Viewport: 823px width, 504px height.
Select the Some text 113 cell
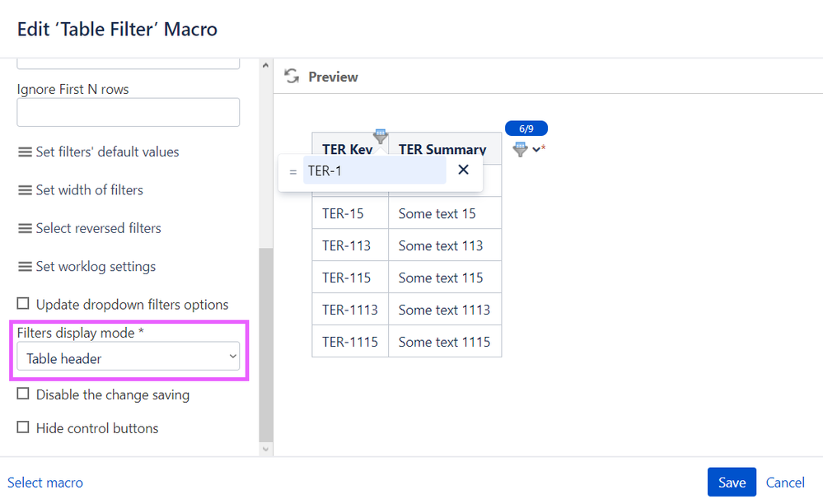pyautogui.click(x=445, y=245)
